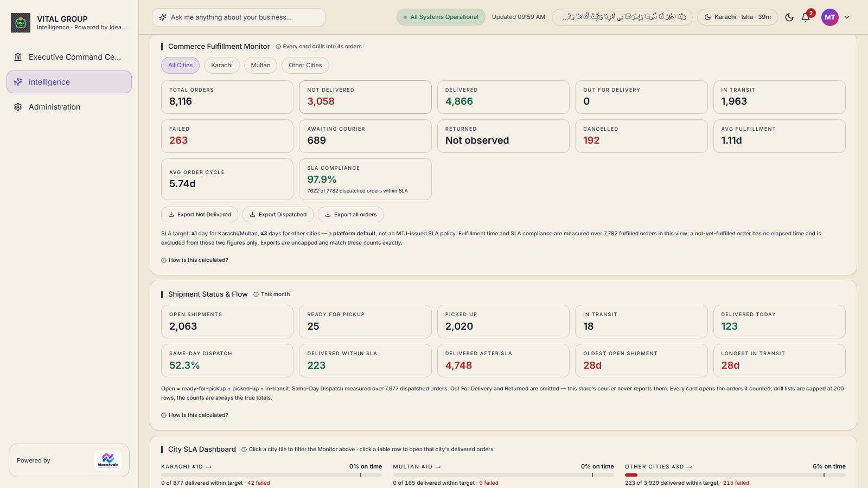Open SLA Compliance 97.9% card
Viewport: 868px width, 488px height.
click(365, 179)
